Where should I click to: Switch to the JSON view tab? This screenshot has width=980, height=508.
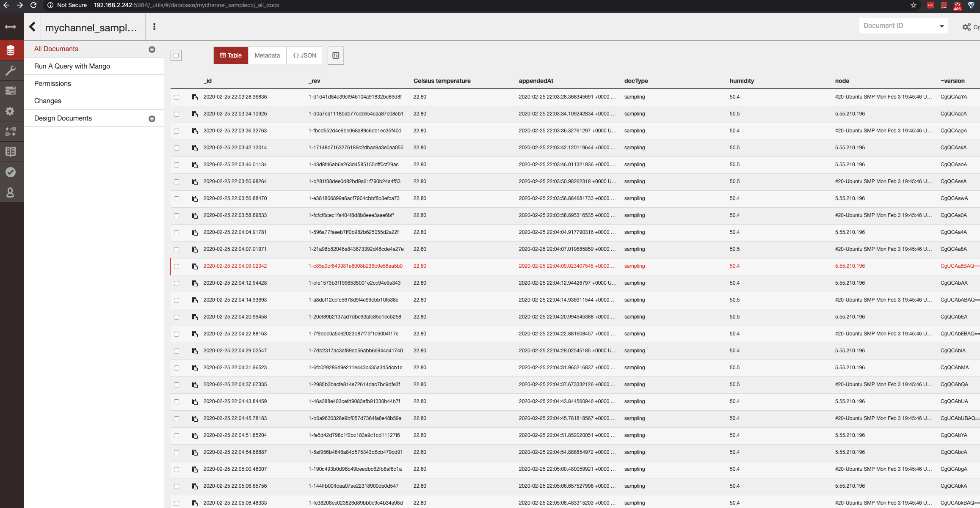304,55
